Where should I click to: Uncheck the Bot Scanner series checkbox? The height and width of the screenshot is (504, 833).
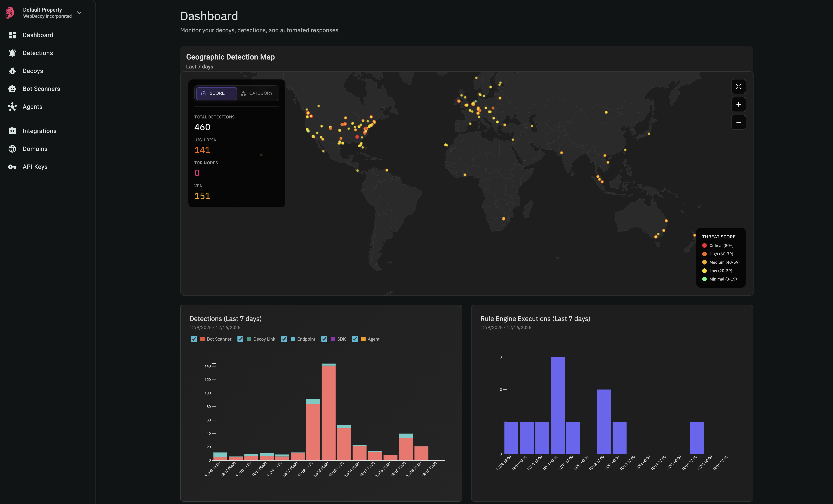tap(194, 339)
